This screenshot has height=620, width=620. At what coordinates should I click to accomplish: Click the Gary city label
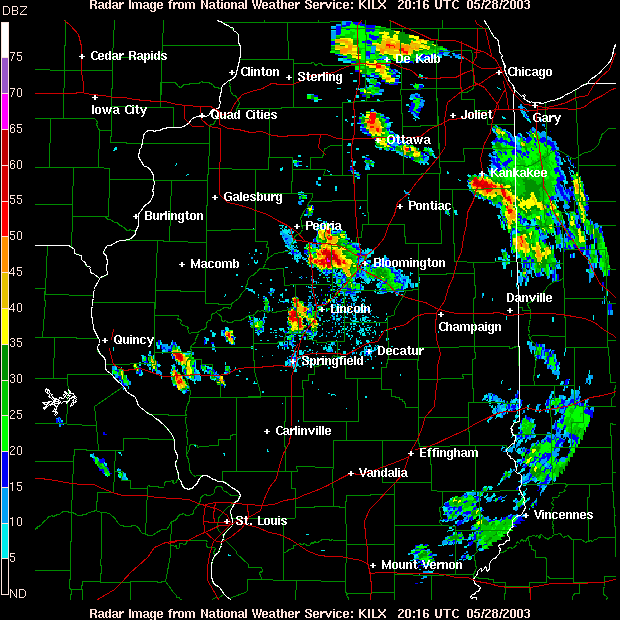[x=546, y=118]
